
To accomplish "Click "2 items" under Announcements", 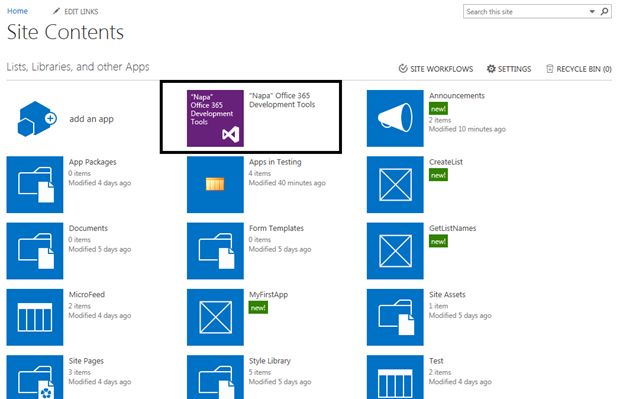I will pos(440,120).
